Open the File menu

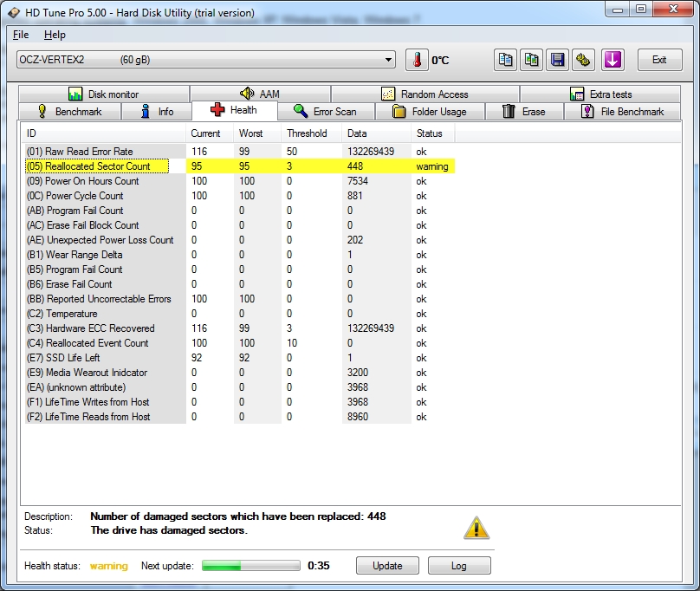21,35
